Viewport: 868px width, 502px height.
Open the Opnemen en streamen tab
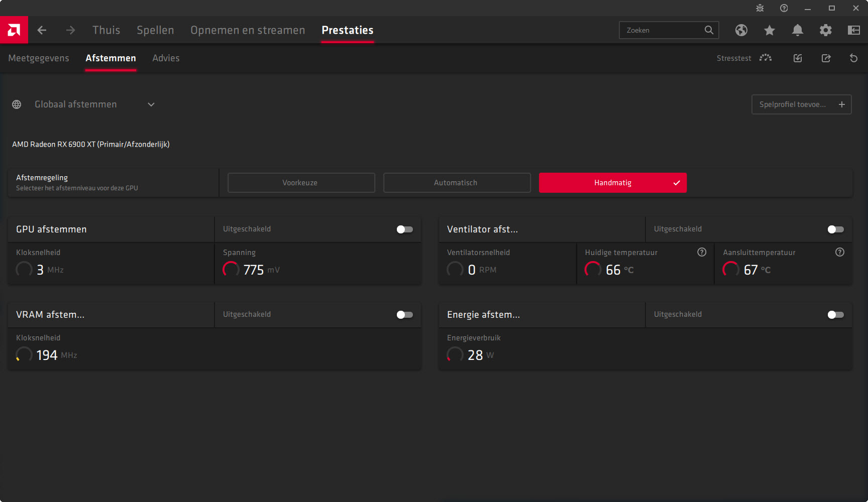(x=248, y=30)
